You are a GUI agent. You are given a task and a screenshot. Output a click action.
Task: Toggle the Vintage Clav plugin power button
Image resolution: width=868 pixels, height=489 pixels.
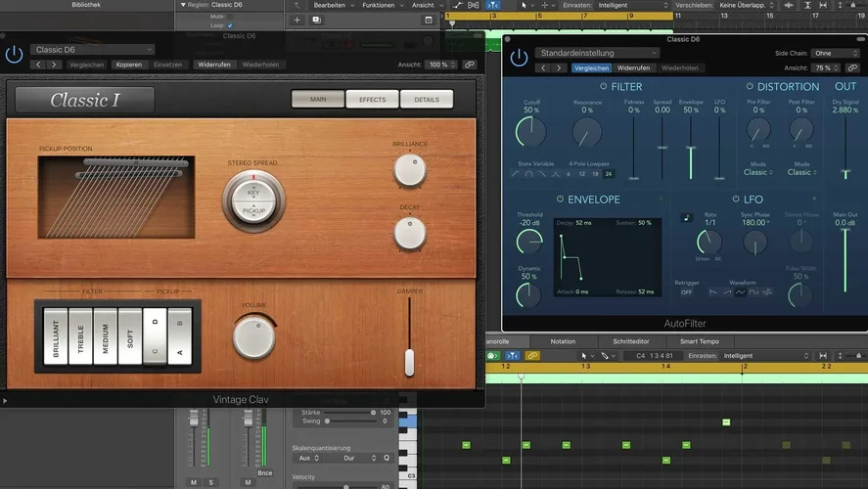[14, 56]
